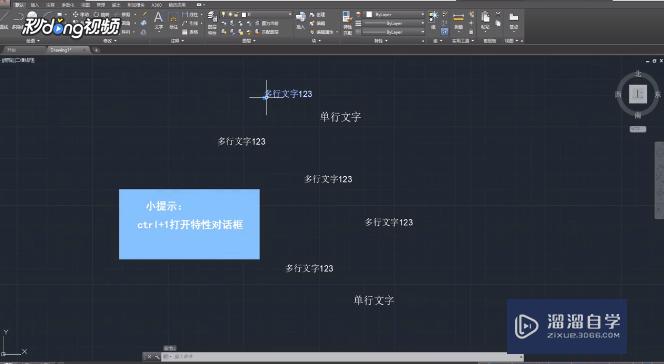This screenshot has height=364, width=664.
Task: Expand the 图层 layers panel
Action: [x=249, y=41]
